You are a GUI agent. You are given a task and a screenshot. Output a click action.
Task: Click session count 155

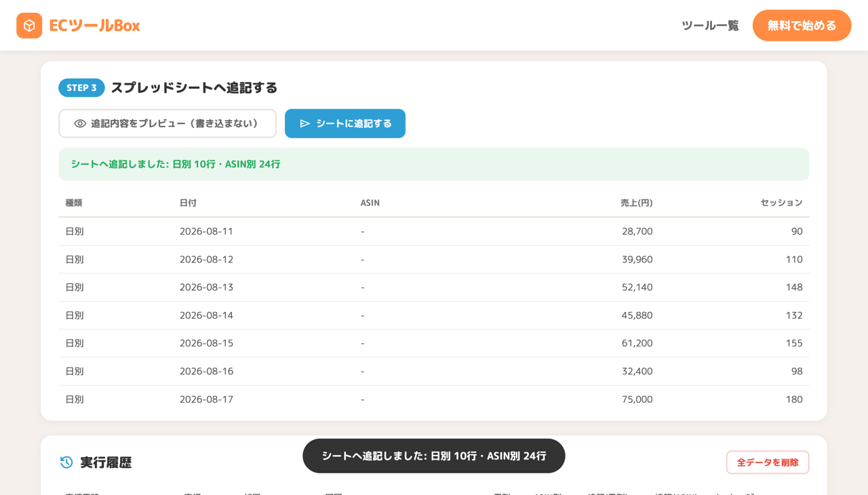(x=794, y=343)
